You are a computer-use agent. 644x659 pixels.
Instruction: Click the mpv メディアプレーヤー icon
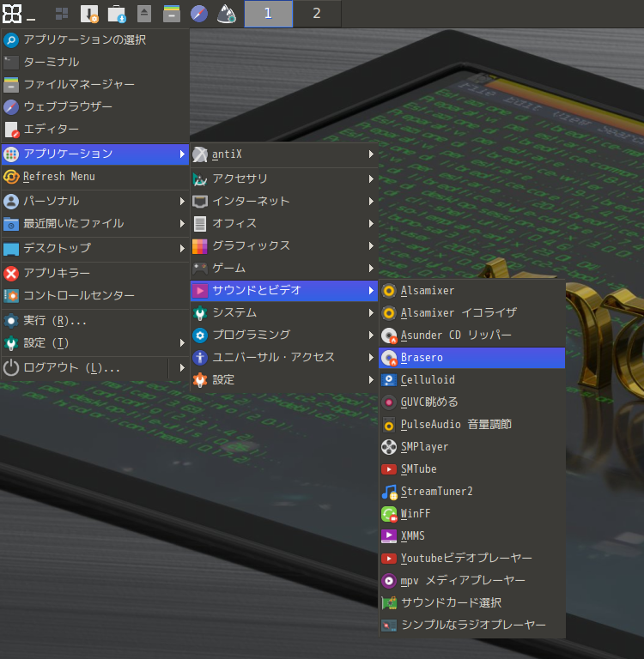click(389, 580)
